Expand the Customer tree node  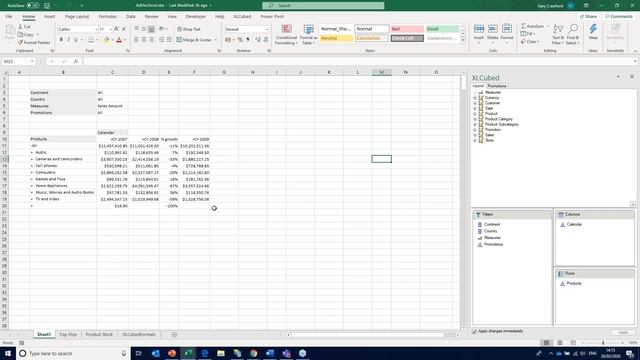coord(475,103)
